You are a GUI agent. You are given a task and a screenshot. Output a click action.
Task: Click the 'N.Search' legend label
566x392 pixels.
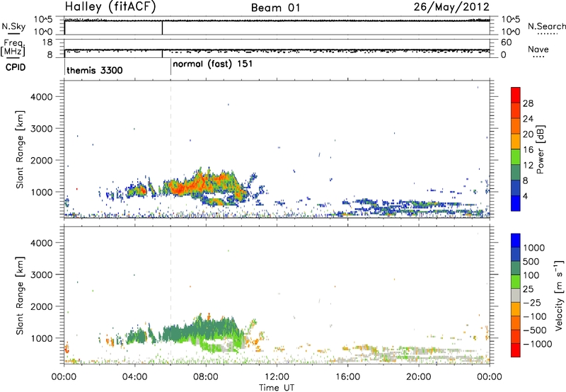pyautogui.click(x=546, y=26)
